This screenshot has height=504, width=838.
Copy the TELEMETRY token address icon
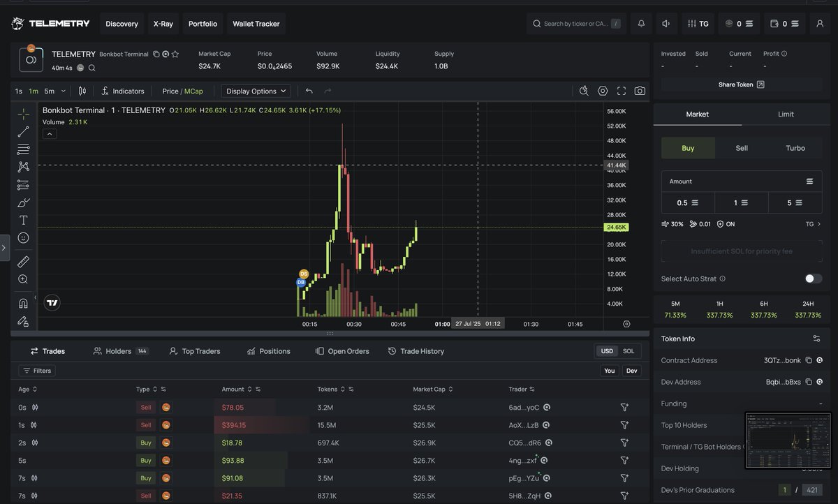[x=156, y=54]
